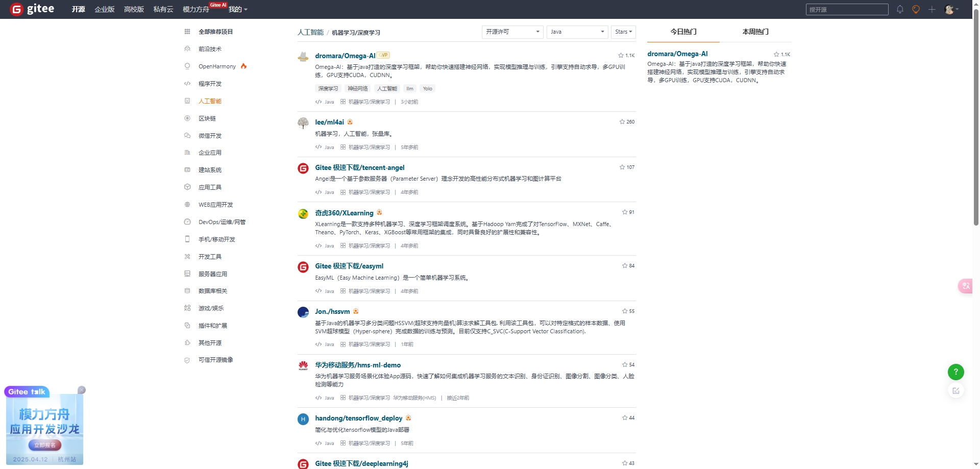Focus the 搜开源 search field
Image resolution: width=980 pixels, height=469 pixels.
847,9
